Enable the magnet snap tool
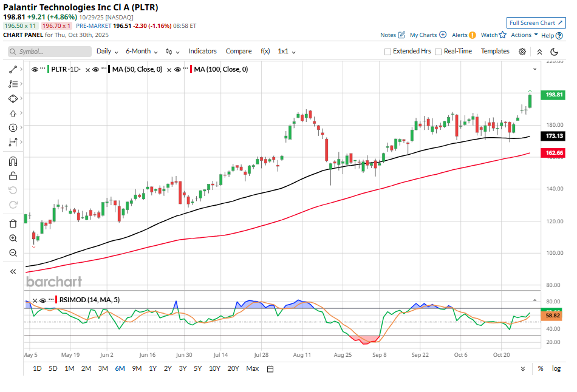 (x=13, y=161)
